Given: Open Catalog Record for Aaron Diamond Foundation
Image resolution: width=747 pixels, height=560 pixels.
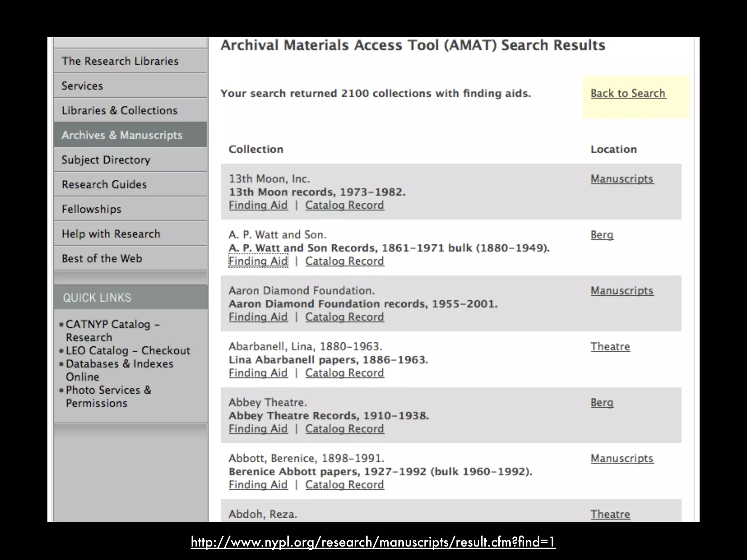Looking at the screenshot, I should [345, 317].
